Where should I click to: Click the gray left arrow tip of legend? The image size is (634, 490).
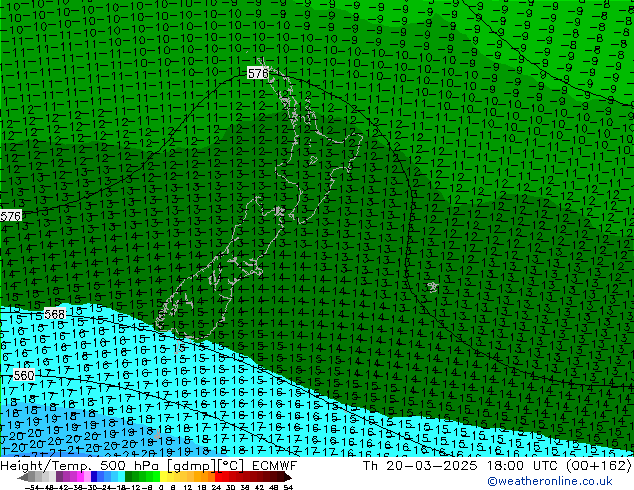tap(21, 477)
